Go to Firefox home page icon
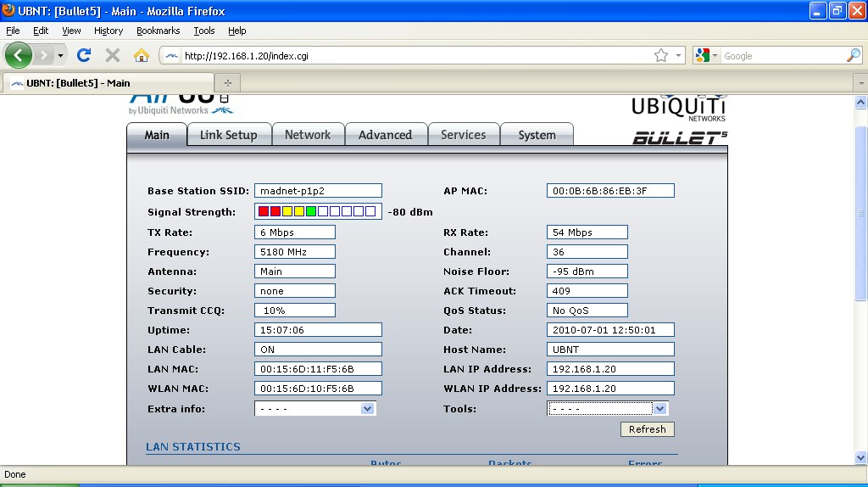 tap(142, 55)
